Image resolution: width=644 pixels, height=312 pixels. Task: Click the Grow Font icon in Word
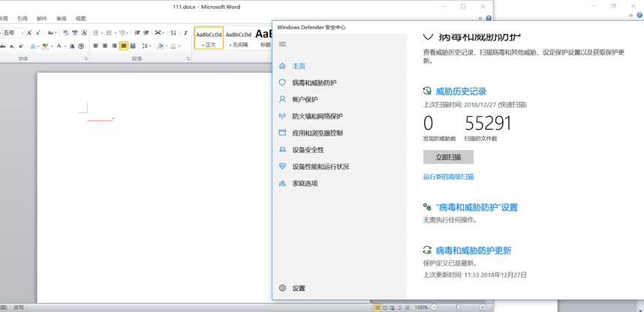[29, 33]
